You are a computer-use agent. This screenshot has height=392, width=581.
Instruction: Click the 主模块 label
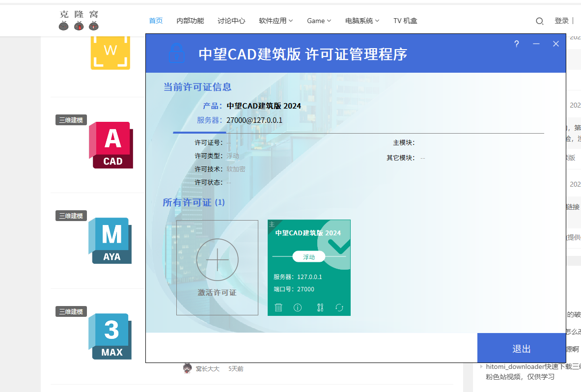pyautogui.click(x=404, y=142)
